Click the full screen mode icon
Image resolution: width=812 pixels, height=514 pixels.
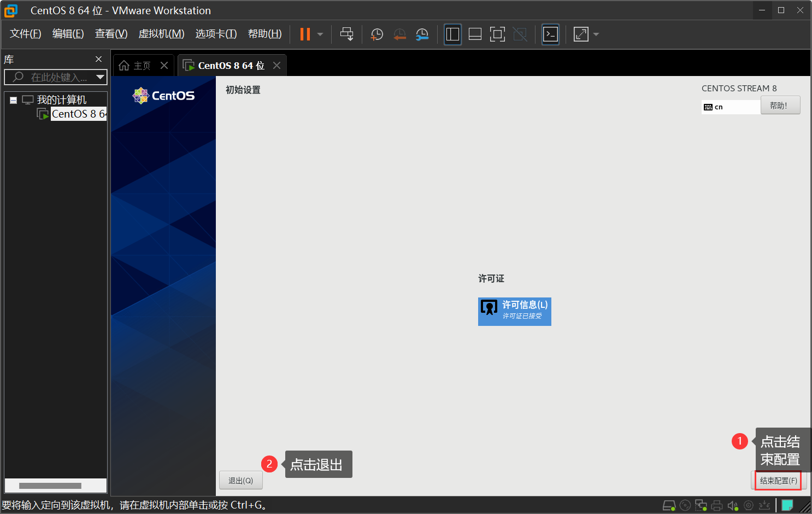[x=497, y=34]
